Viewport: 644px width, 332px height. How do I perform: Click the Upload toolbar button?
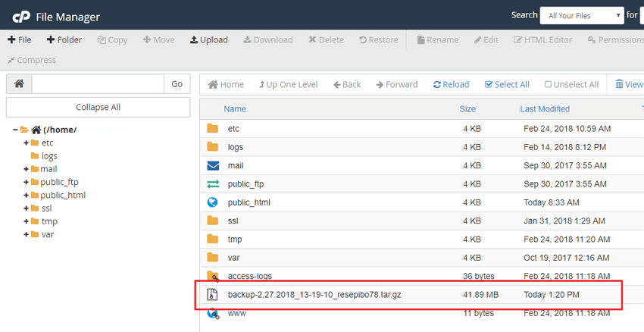click(208, 40)
